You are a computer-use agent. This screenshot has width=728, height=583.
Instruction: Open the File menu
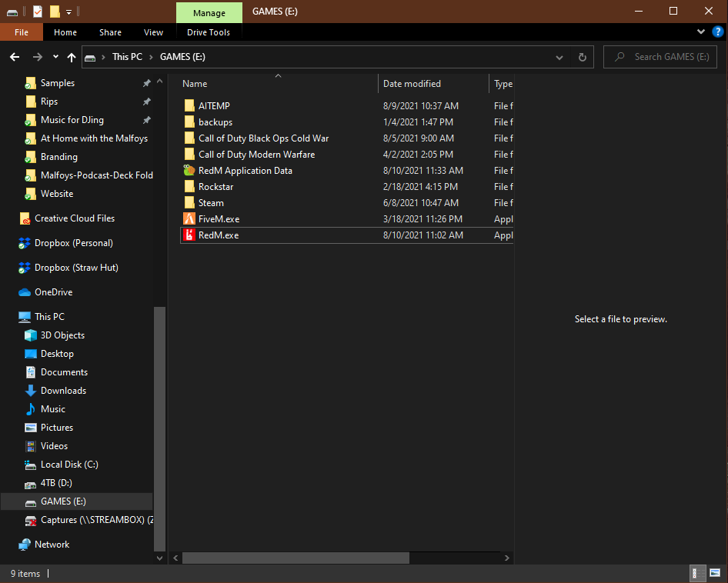click(22, 32)
